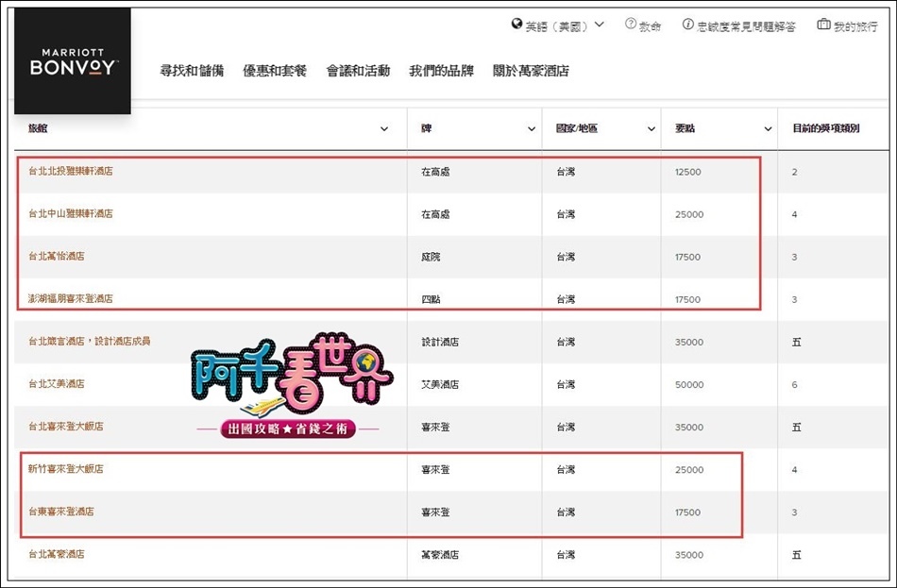Open 我們的品牌 menu

[441, 71]
